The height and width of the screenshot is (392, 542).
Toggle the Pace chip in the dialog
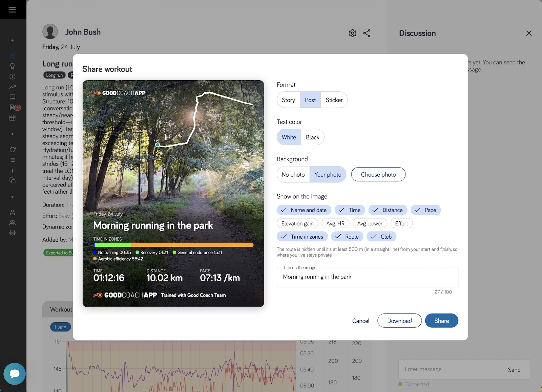tap(426, 210)
